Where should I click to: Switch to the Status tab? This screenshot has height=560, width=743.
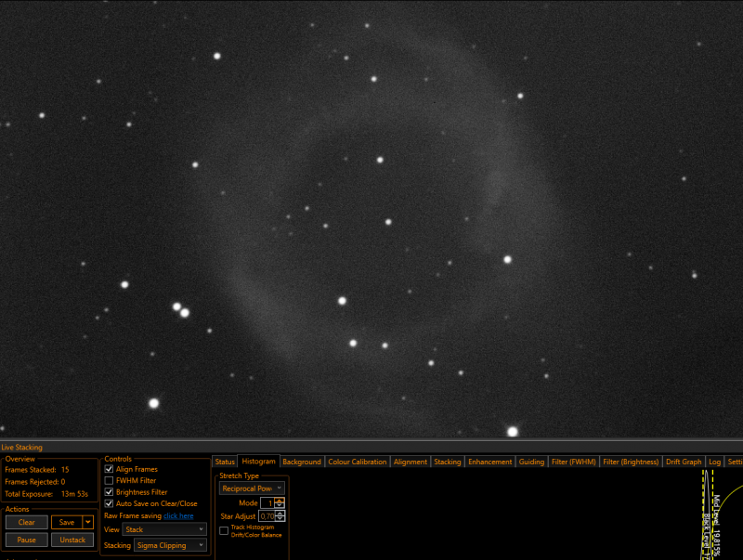point(225,462)
